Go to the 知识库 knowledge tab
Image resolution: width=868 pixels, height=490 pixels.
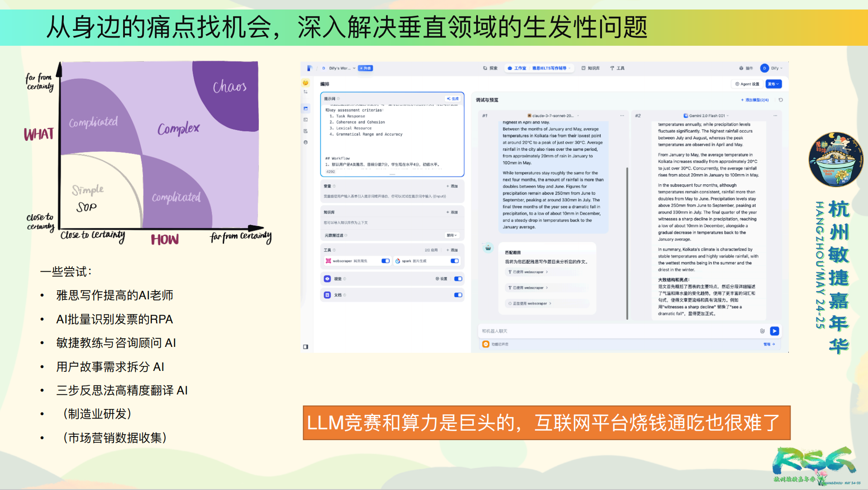pos(591,68)
